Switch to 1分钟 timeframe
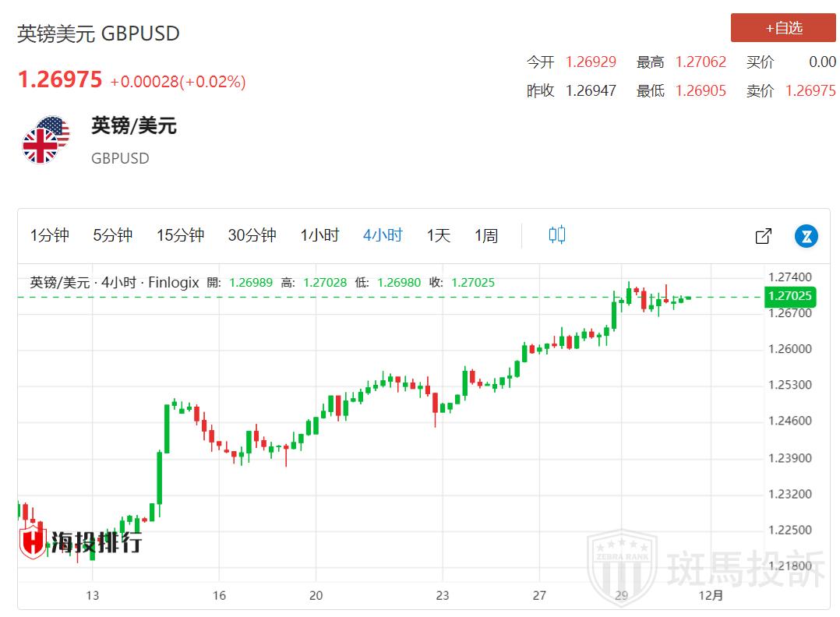Viewport: 840px width, 617px height. 50,235
